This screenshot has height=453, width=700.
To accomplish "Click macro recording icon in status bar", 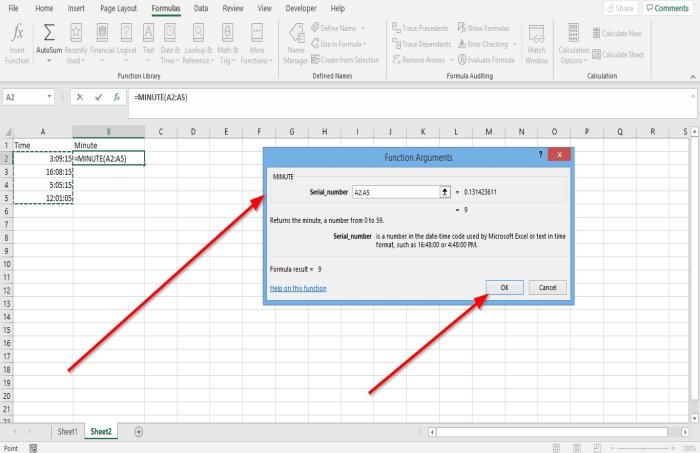I will click(x=33, y=448).
